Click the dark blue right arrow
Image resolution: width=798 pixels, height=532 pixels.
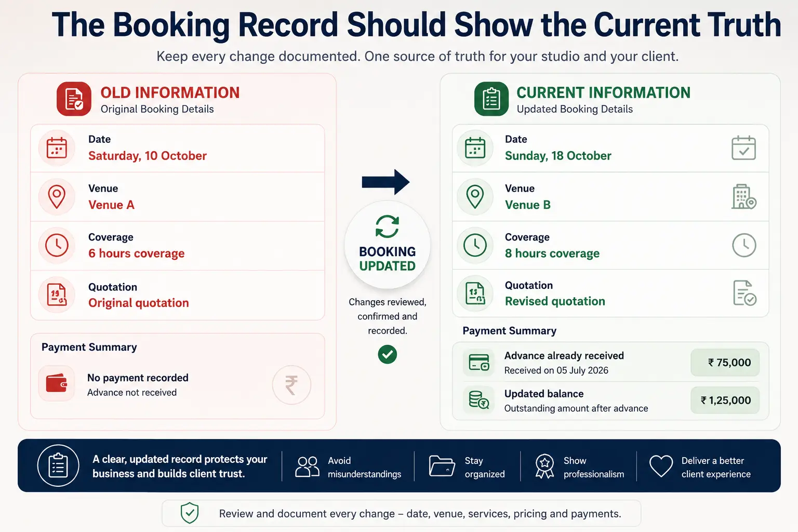click(385, 182)
